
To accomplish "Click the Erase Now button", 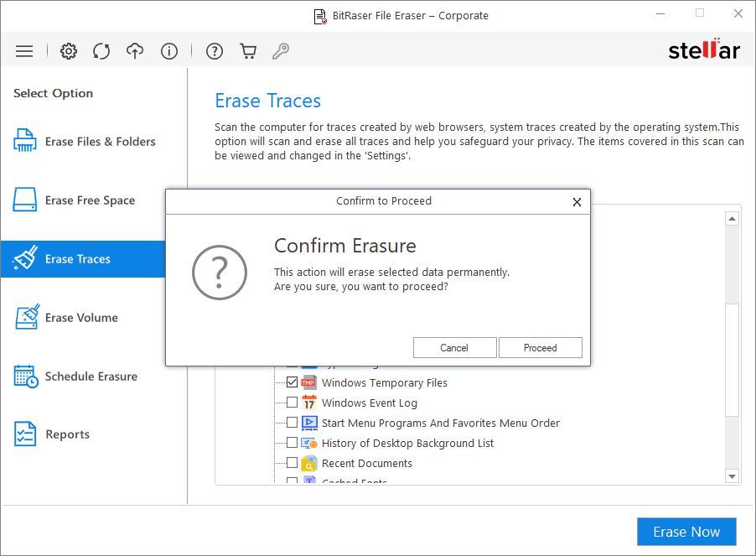I will (686, 532).
